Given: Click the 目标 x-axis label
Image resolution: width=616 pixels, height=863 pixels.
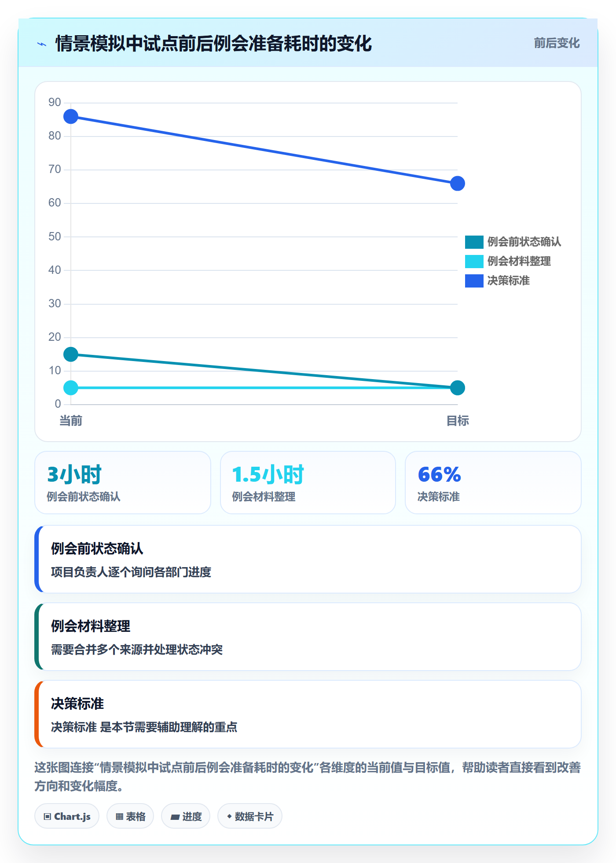Looking at the screenshot, I should click(458, 421).
